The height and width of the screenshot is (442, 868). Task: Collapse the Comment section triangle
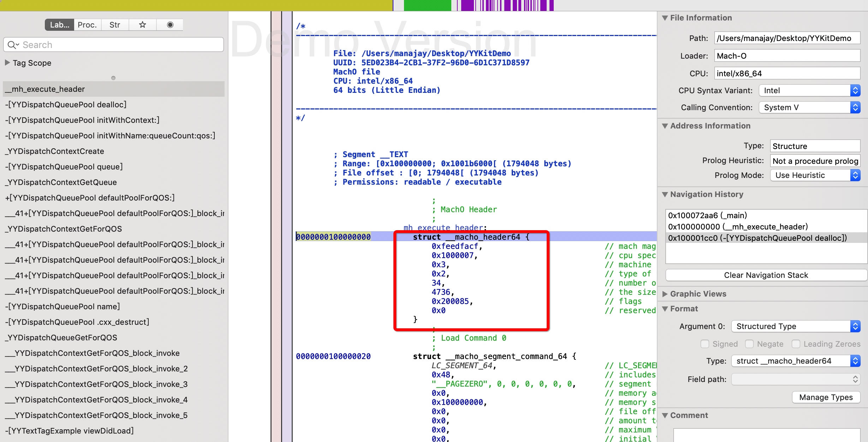tap(665, 416)
